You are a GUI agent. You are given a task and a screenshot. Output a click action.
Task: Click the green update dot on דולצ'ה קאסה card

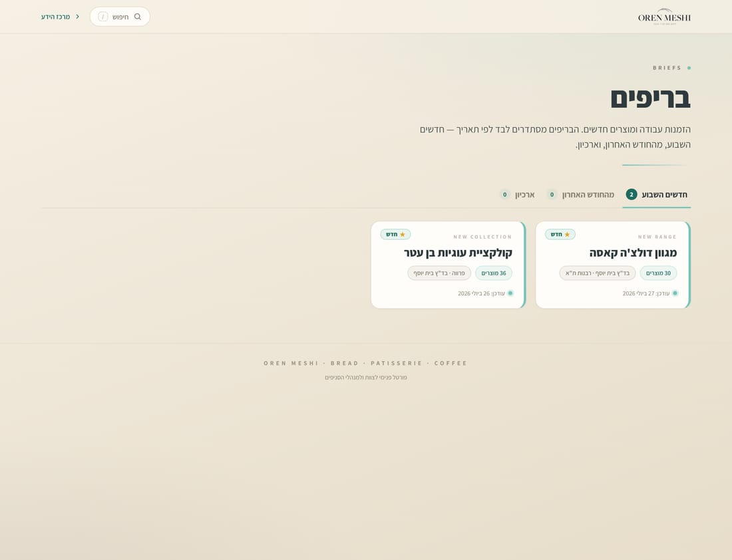click(x=675, y=293)
